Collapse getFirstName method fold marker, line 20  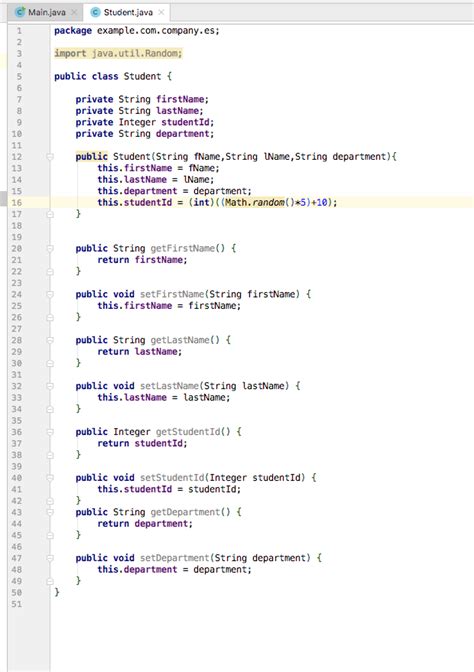(x=50, y=249)
